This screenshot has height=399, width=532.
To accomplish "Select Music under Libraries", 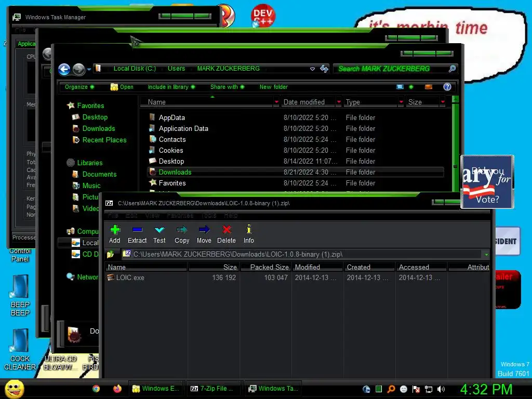I will (x=87, y=185).
